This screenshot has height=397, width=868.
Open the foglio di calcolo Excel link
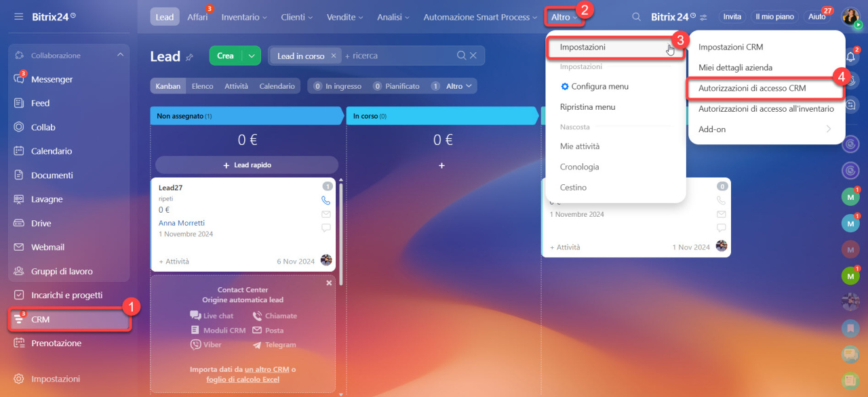(x=243, y=379)
